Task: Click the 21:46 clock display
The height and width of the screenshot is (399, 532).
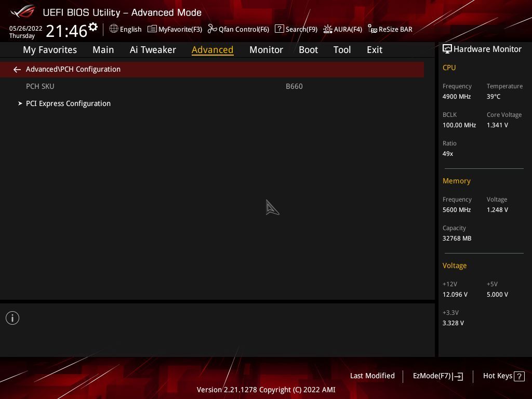Action: [x=66, y=31]
